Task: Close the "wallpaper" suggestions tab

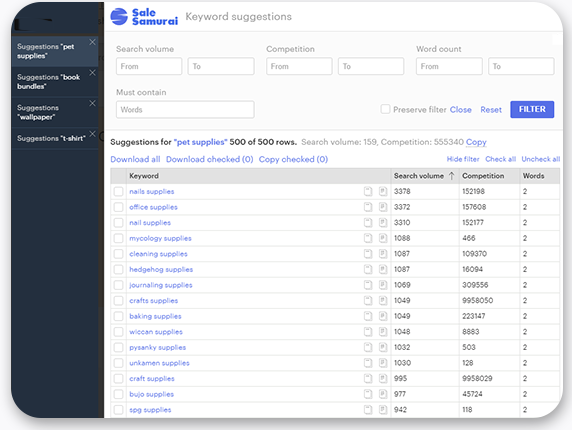Action: (92, 103)
